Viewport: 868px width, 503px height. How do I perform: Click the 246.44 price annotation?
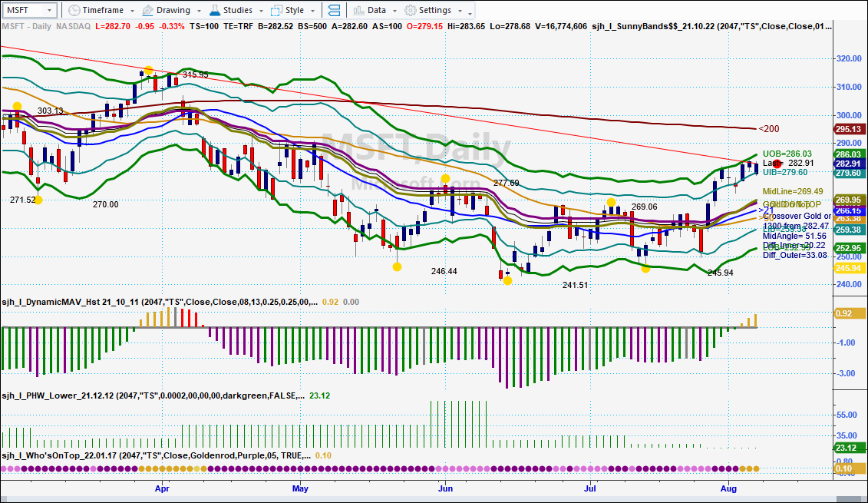[x=444, y=271]
